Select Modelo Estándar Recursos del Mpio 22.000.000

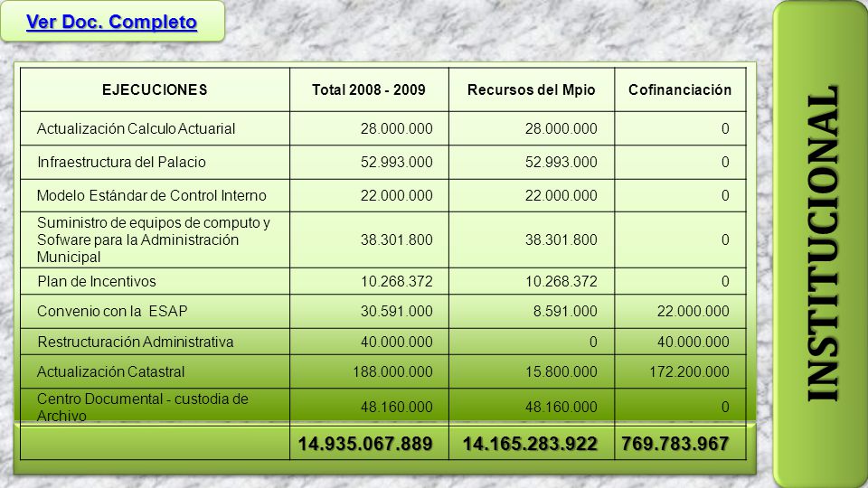(561, 195)
